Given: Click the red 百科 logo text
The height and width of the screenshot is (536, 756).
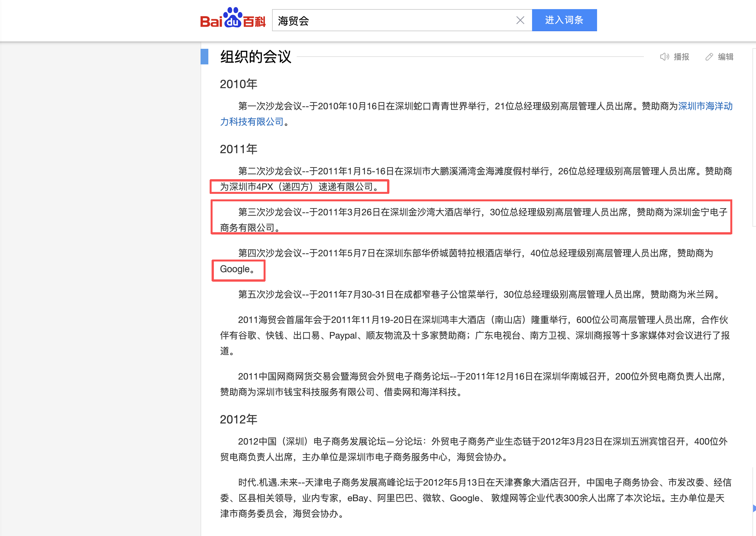Looking at the screenshot, I should pyautogui.click(x=254, y=22).
